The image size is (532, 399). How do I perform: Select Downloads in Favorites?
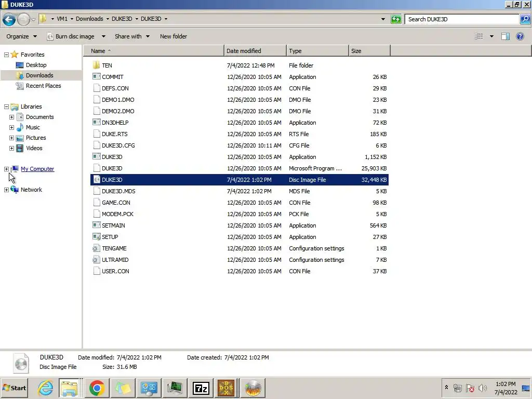[x=39, y=75]
